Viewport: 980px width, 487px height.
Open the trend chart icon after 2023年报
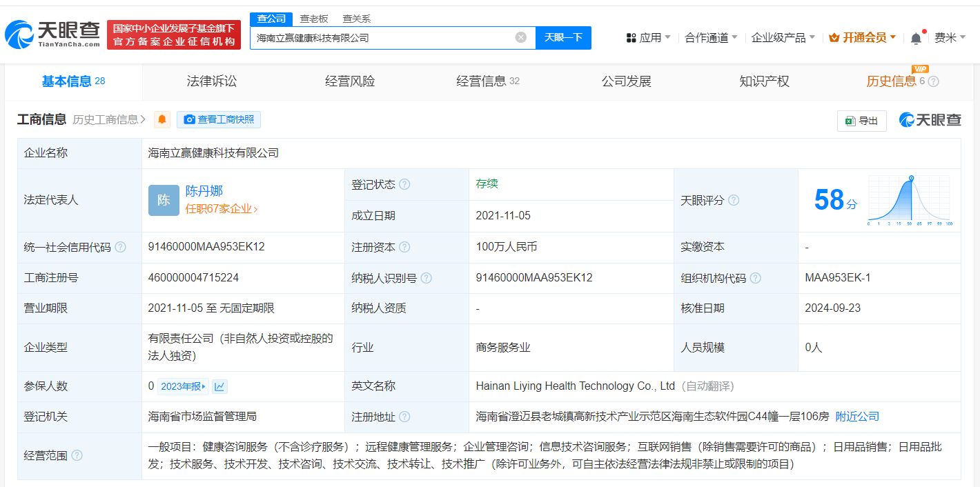point(219,386)
